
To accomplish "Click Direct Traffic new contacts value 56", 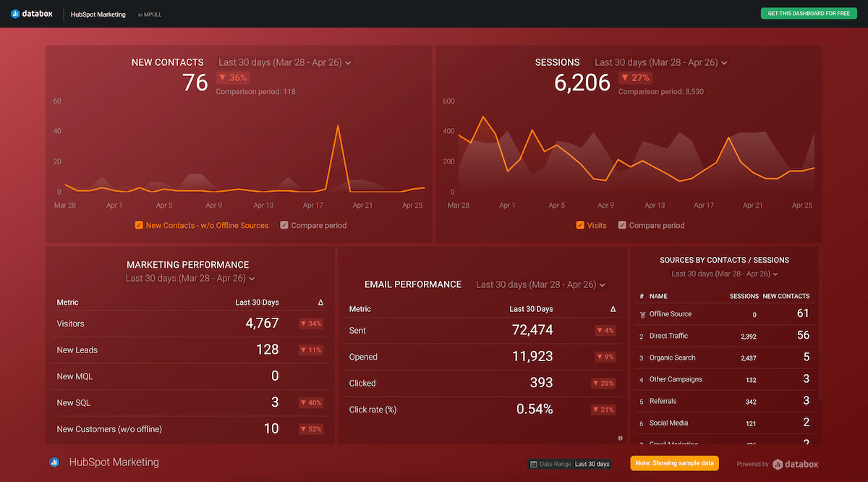I will point(803,335).
